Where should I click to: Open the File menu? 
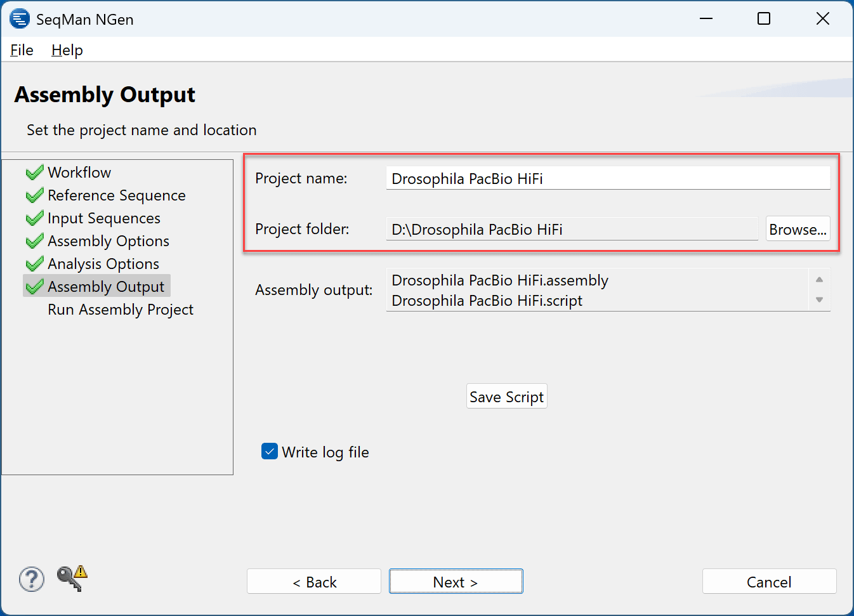22,50
